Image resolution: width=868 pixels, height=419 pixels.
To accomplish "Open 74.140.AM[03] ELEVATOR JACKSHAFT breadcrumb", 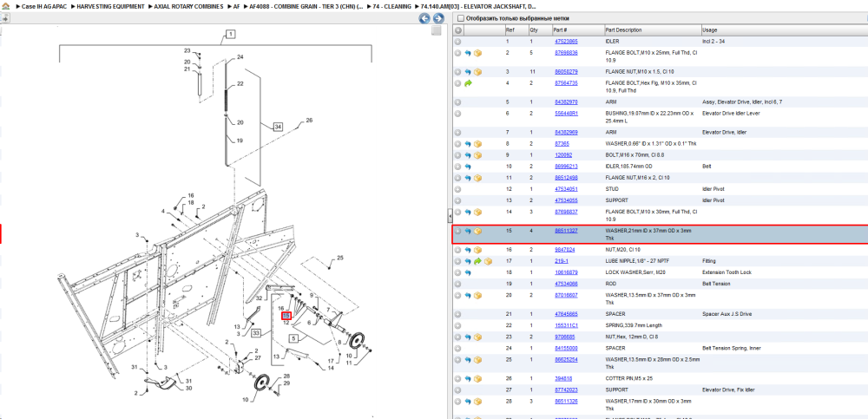I will pos(478,6).
